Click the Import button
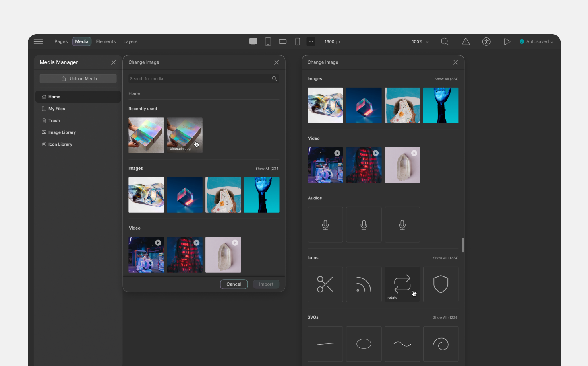This screenshot has height=366, width=588. coord(266,284)
